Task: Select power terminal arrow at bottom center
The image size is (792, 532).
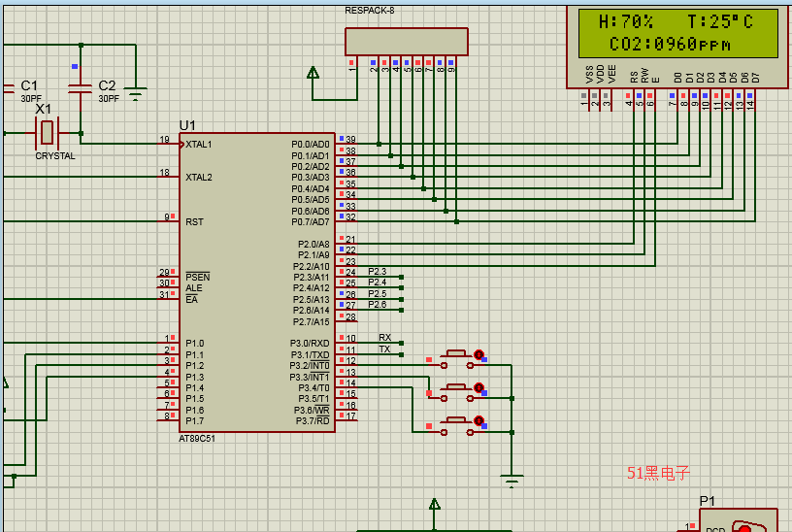Action: point(435,504)
